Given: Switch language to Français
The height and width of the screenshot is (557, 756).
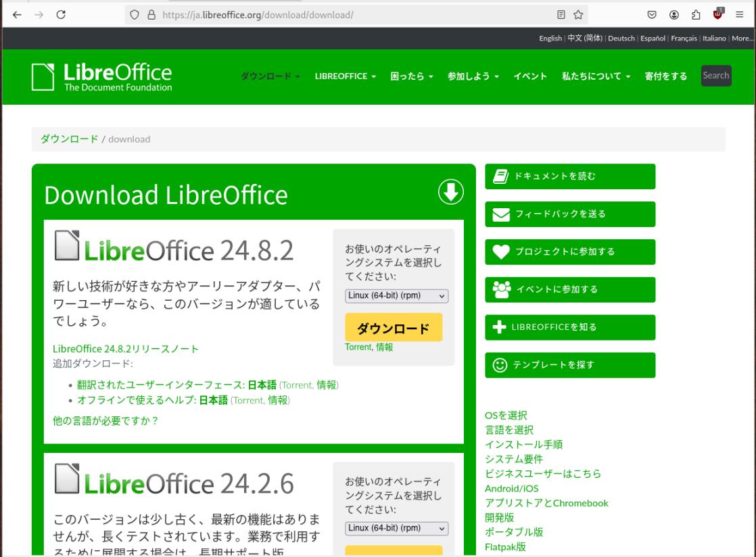Looking at the screenshot, I should (684, 39).
